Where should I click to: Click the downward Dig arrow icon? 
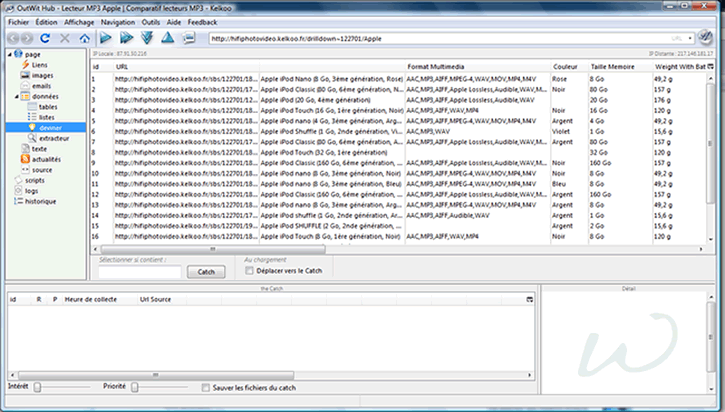(x=147, y=38)
